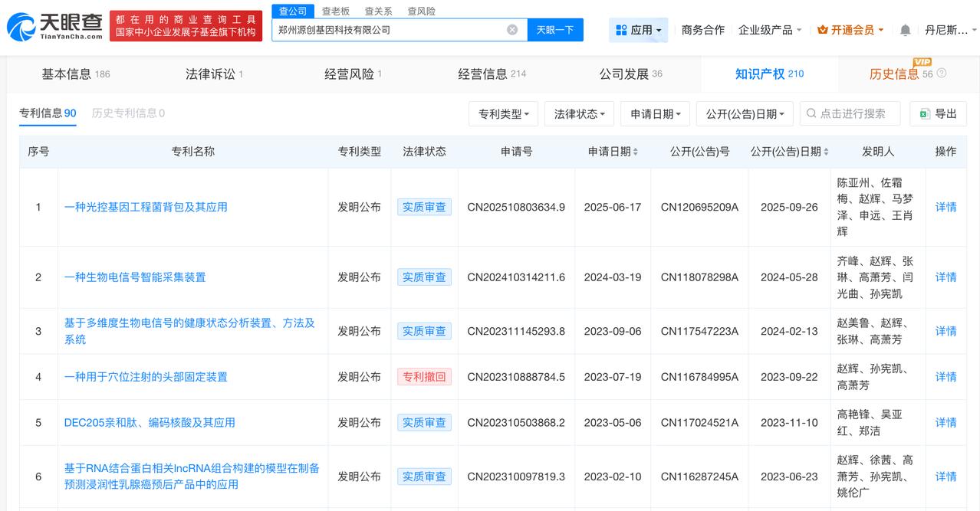Click application date 2023-09-06
The height and width of the screenshot is (511, 980).
click(613, 331)
